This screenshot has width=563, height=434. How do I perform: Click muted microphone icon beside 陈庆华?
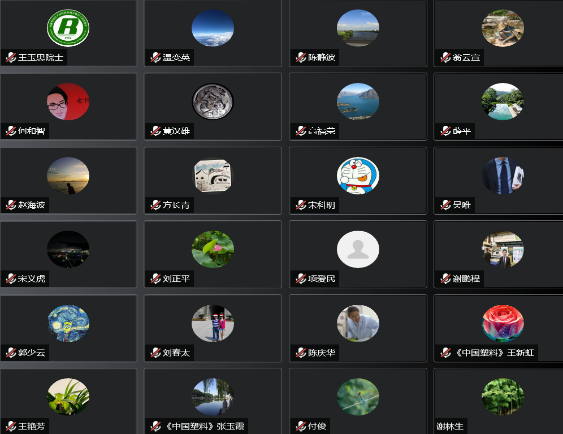pos(301,353)
